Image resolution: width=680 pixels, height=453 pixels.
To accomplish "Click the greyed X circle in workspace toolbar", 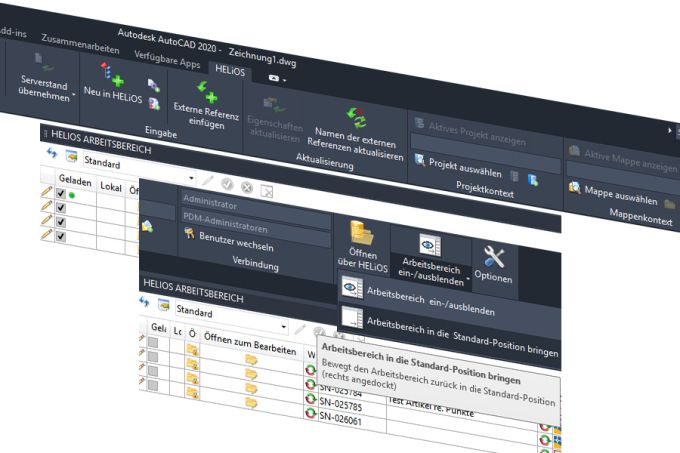I will pos(247,187).
